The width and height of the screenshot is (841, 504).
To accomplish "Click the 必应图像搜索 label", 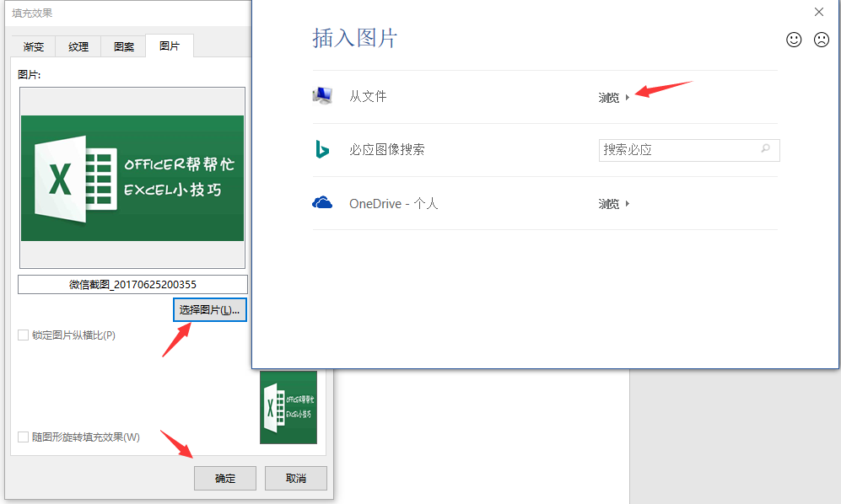I will pos(386,149).
